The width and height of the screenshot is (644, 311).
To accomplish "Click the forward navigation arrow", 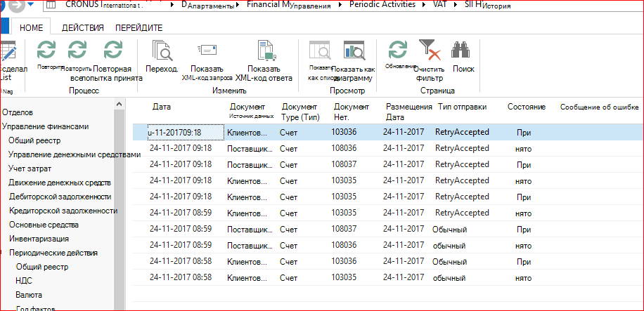I will 16,7.
